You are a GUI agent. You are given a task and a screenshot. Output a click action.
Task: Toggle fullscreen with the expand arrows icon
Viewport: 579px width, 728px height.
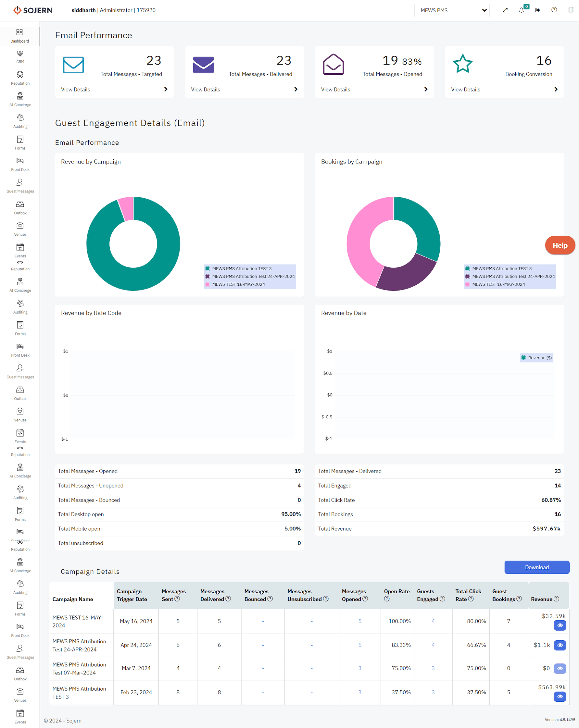(x=505, y=10)
